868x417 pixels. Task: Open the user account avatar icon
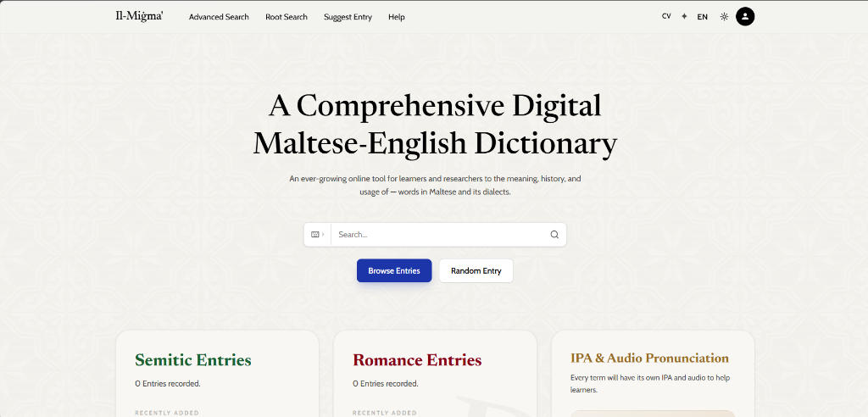click(x=745, y=17)
